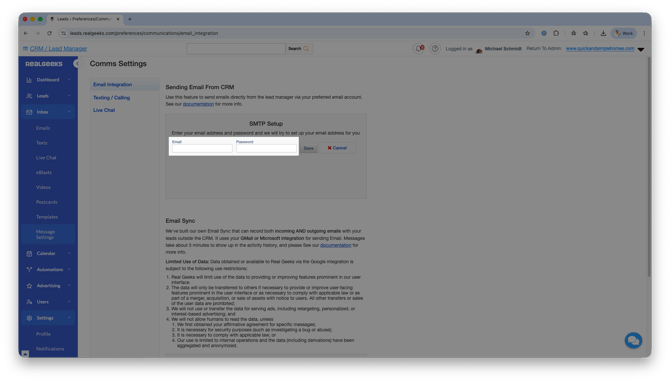Open the Users sidebar icon
The width and height of the screenshot is (670, 382).
click(29, 302)
